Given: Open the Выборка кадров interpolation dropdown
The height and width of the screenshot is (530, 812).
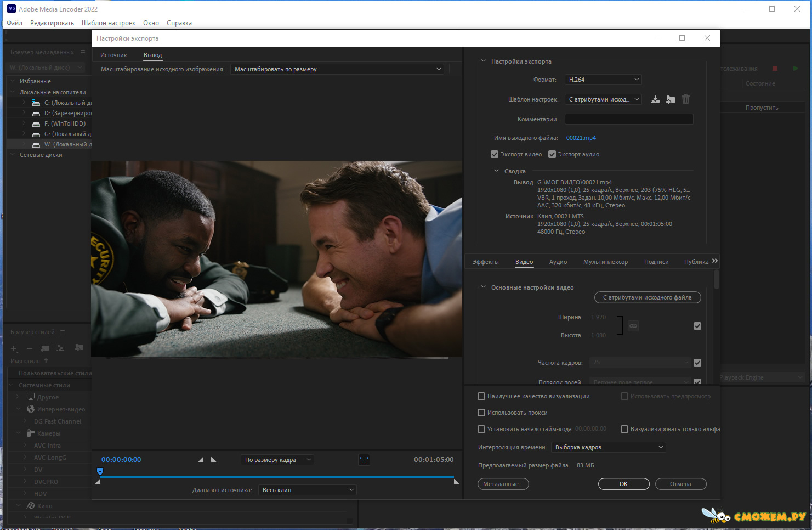Looking at the screenshot, I should [x=609, y=447].
